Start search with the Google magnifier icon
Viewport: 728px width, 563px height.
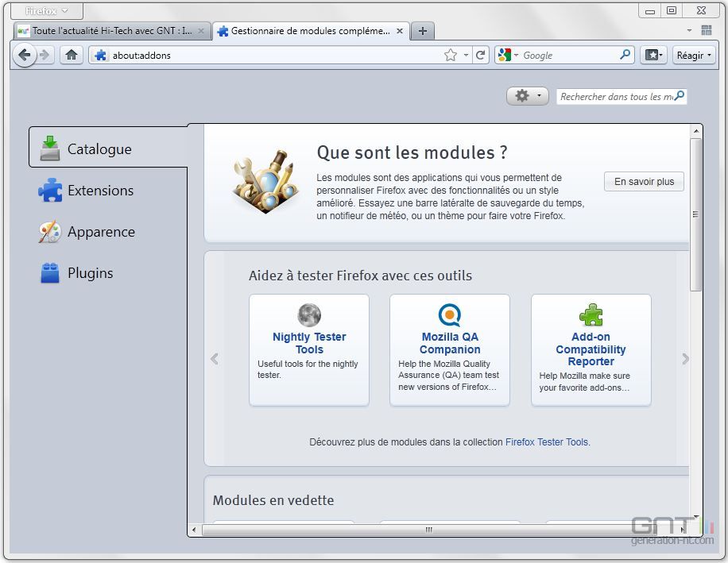point(625,55)
